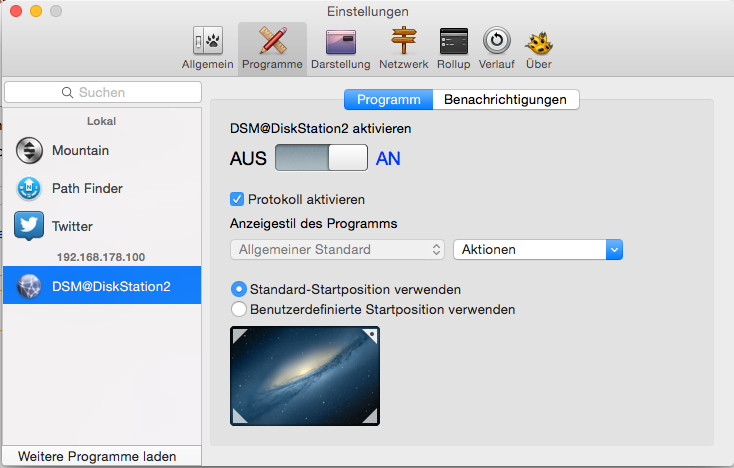Image resolution: width=734 pixels, height=468 pixels.
Task: Select Path Finder in the sidebar
Action: point(87,188)
